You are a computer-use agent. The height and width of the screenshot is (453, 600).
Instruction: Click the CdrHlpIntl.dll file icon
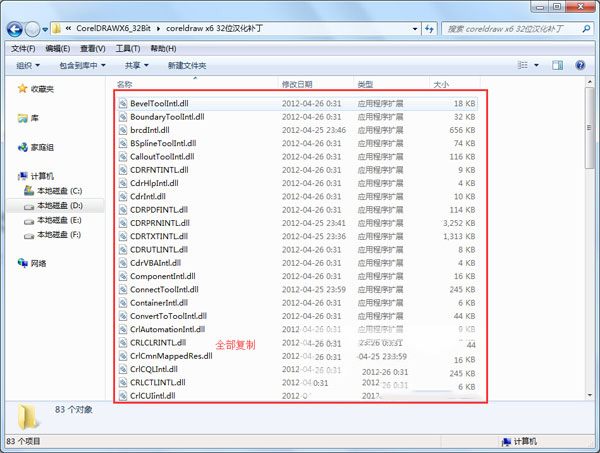123,183
